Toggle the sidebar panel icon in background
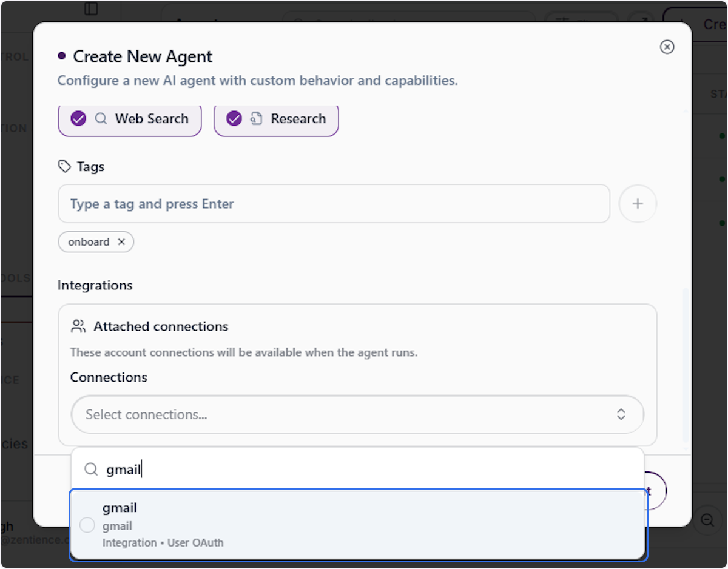The height and width of the screenshot is (569, 728). tap(91, 8)
